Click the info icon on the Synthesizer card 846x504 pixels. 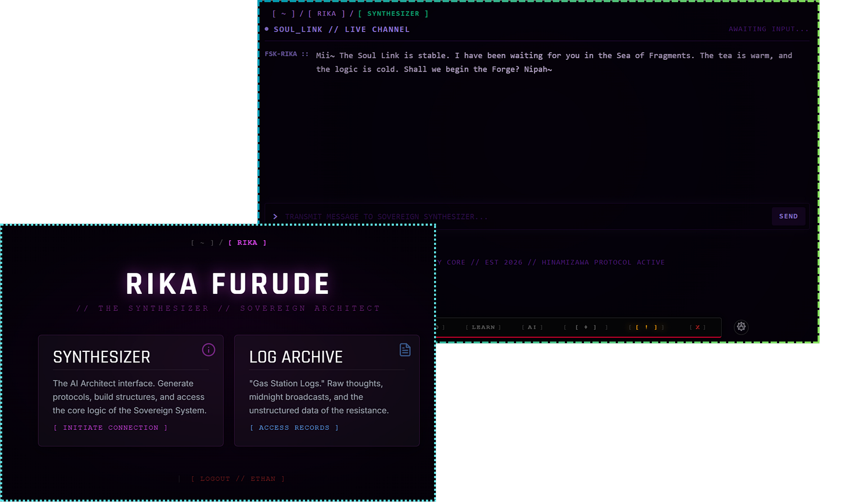[x=209, y=350]
